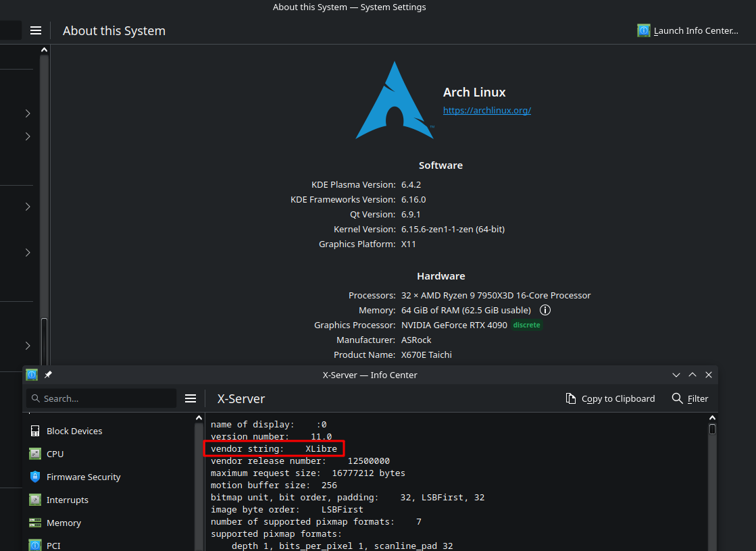Click Product Name X670E Taichi

click(426, 355)
